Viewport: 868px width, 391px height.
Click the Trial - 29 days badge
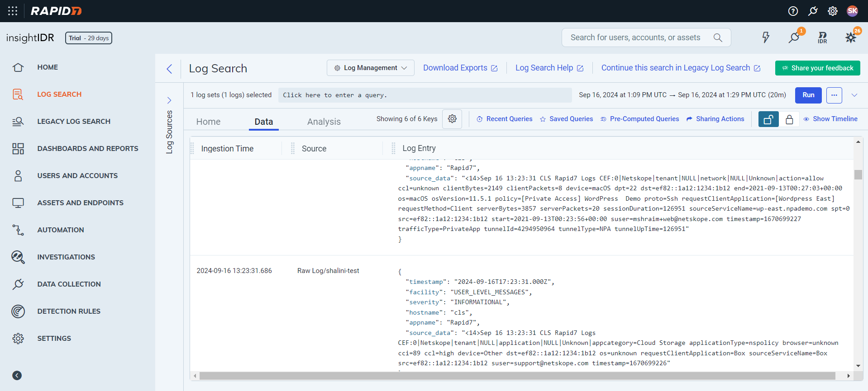(89, 38)
